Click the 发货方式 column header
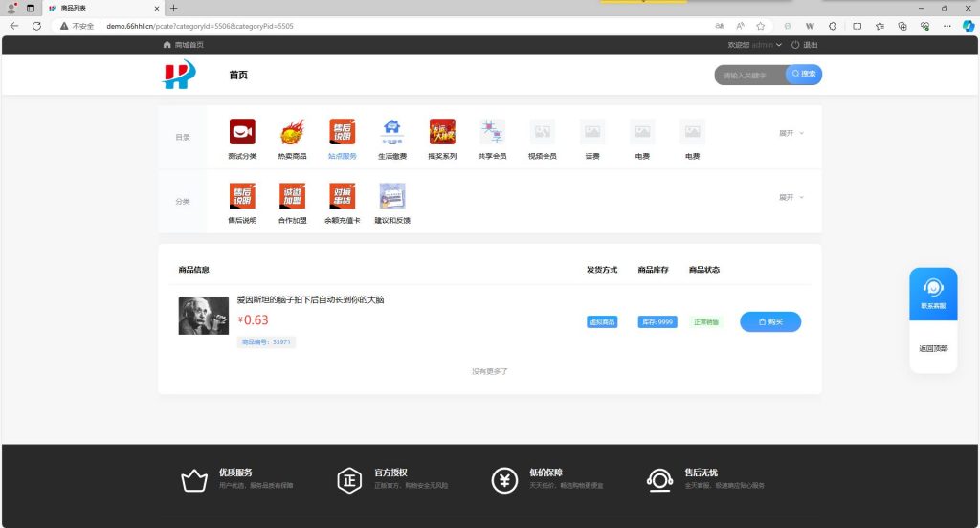 click(x=602, y=270)
